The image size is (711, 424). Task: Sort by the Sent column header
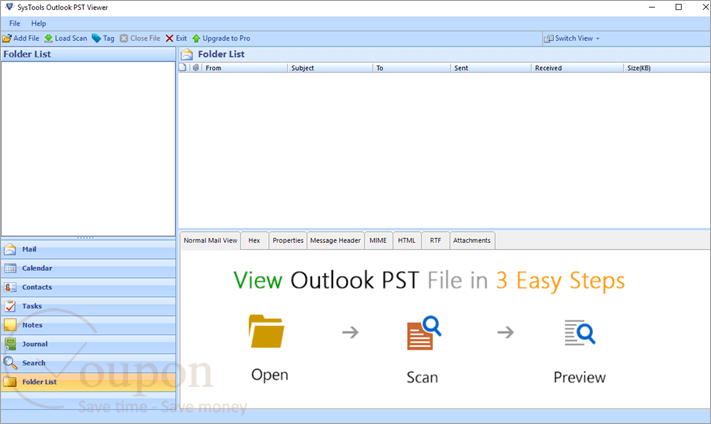491,68
